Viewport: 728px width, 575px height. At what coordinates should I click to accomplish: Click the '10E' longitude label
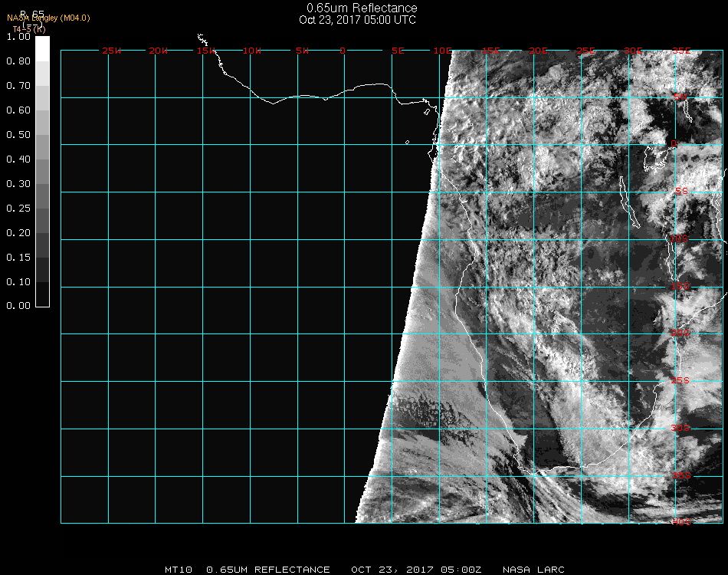pyautogui.click(x=443, y=51)
